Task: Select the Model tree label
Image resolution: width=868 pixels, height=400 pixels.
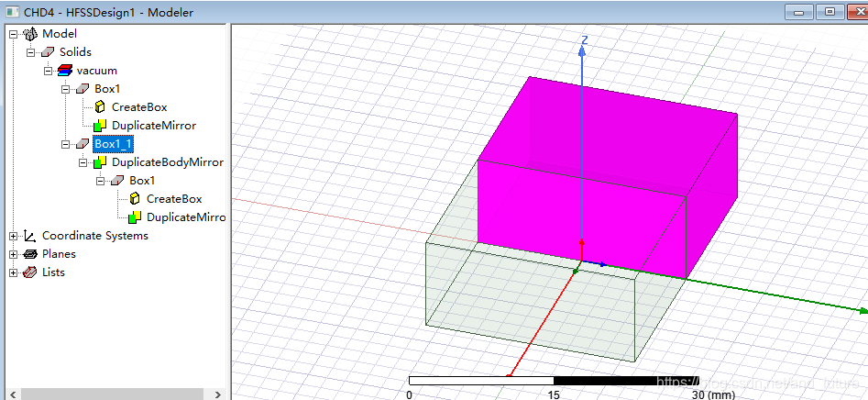Action: [x=60, y=34]
